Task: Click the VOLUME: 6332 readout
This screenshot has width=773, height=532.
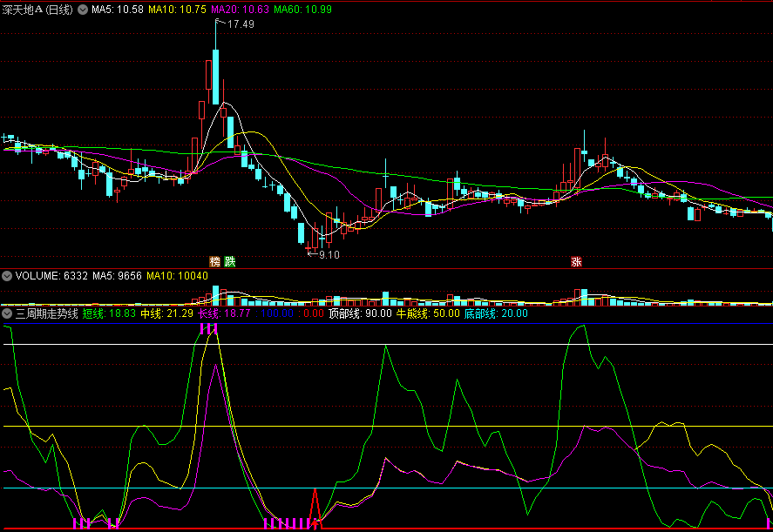Action: point(51,276)
